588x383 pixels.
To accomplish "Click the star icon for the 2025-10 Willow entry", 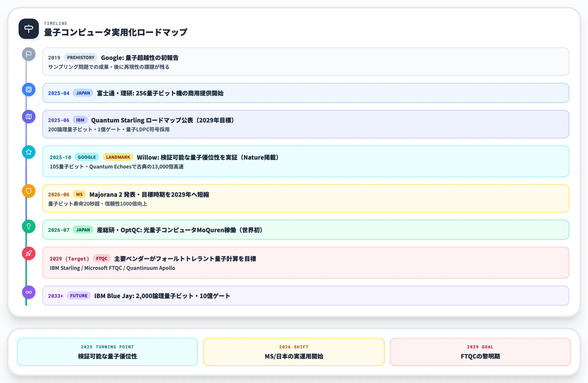I will pos(29,152).
